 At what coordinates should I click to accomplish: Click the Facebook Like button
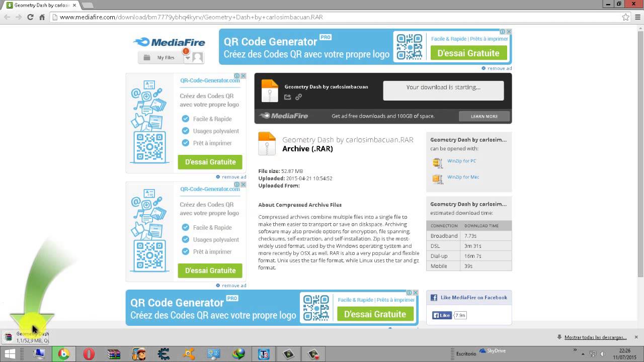[x=442, y=315]
